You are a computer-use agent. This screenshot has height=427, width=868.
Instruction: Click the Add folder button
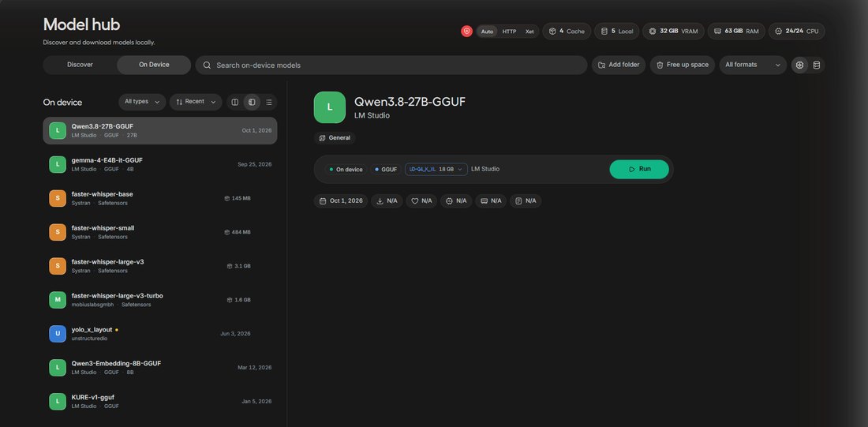click(619, 65)
